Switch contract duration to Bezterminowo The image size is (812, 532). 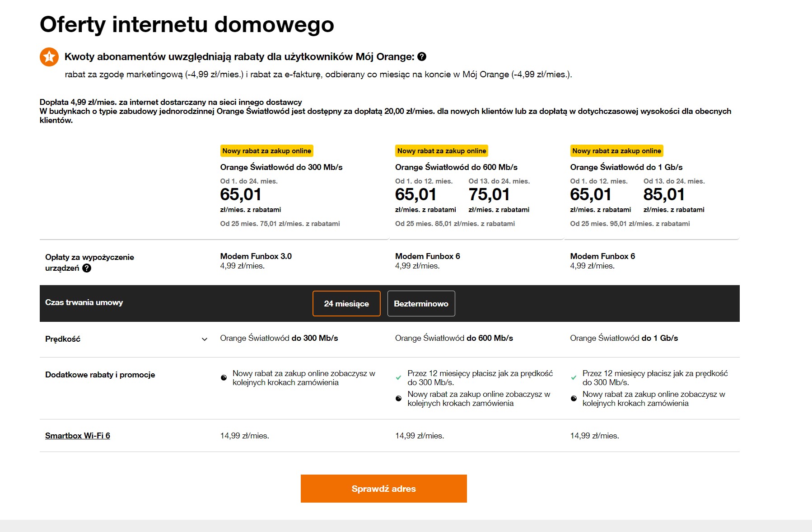click(x=421, y=304)
